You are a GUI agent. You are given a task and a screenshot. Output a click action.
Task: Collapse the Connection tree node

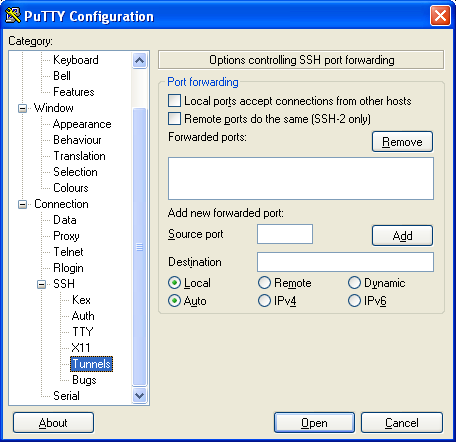[22, 204]
